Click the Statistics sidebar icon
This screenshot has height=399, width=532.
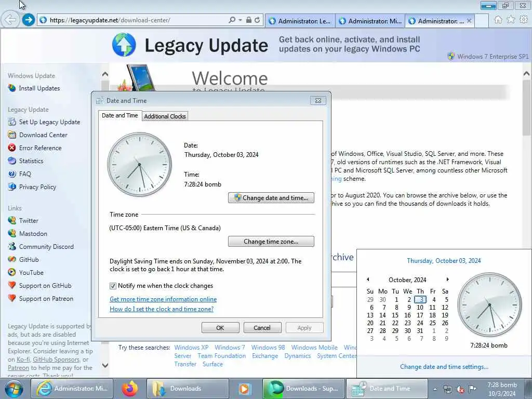[x=12, y=161]
